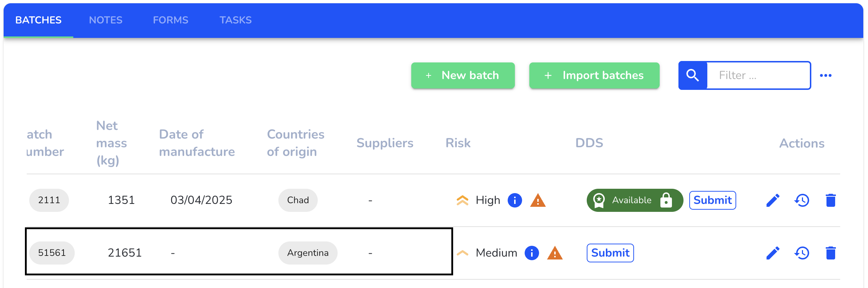Click the search magnifier icon
This screenshot has height=288, width=868.
click(693, 75)
